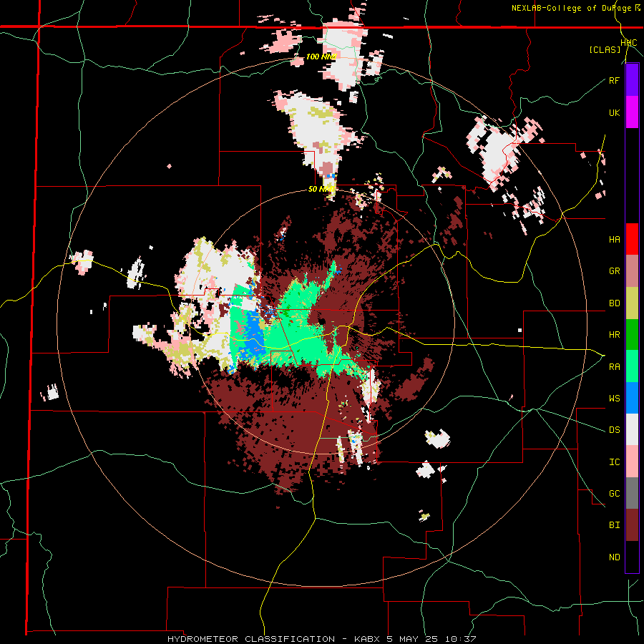
Task: Click the 'UK' legend label
Action: (614, 112)
